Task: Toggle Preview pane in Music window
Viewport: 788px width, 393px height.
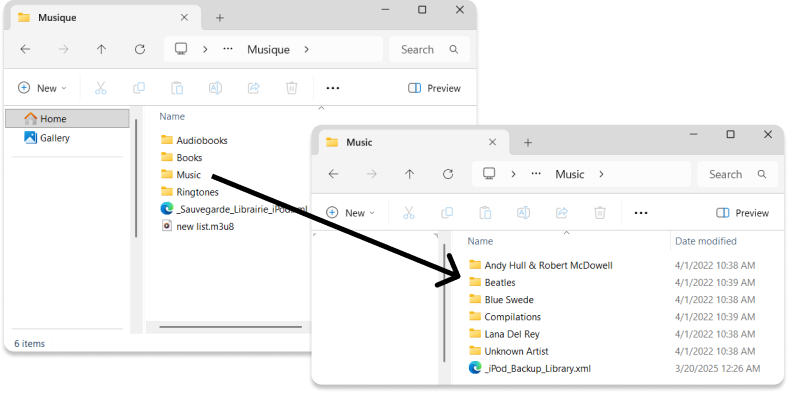Action: point(742,213)
